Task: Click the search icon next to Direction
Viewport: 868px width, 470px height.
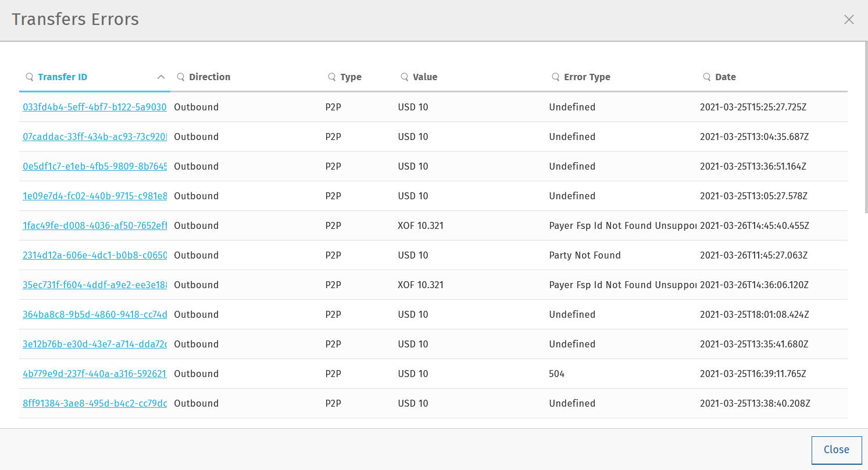Action: 181,77
